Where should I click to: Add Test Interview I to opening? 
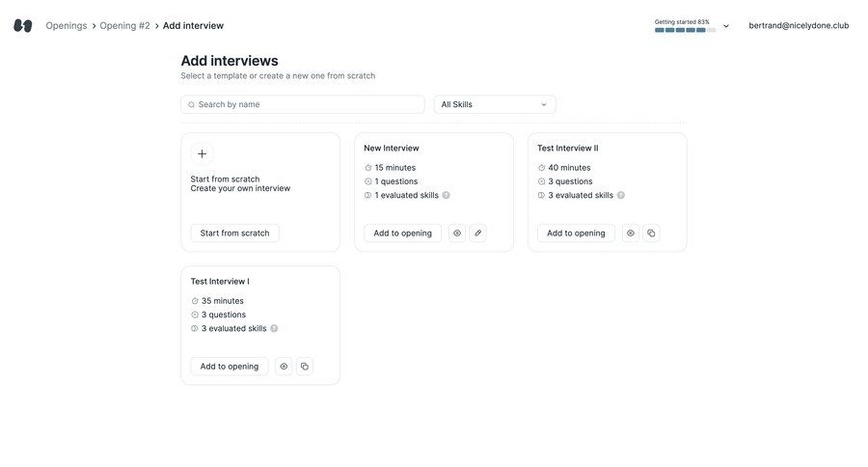(230, 367)
